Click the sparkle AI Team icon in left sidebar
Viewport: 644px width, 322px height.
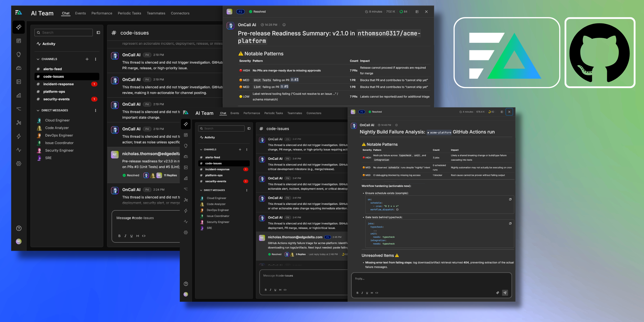tap(19, 27)
